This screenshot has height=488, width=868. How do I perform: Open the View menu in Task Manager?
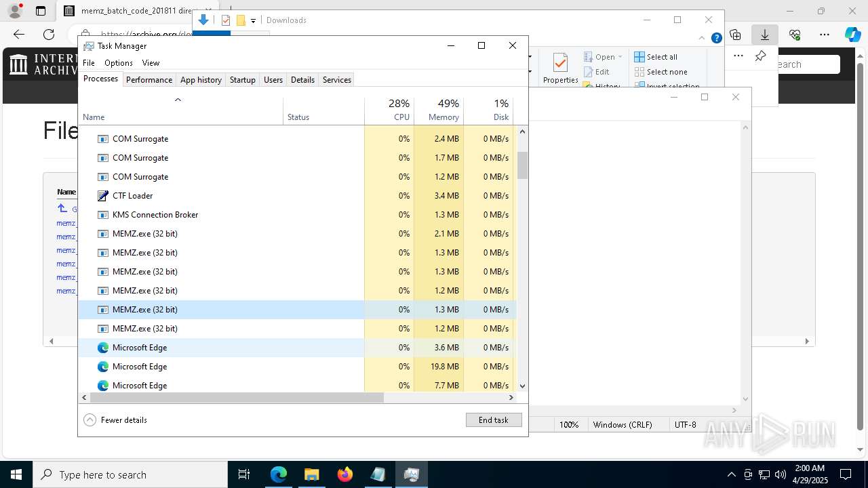coord(151,62)
